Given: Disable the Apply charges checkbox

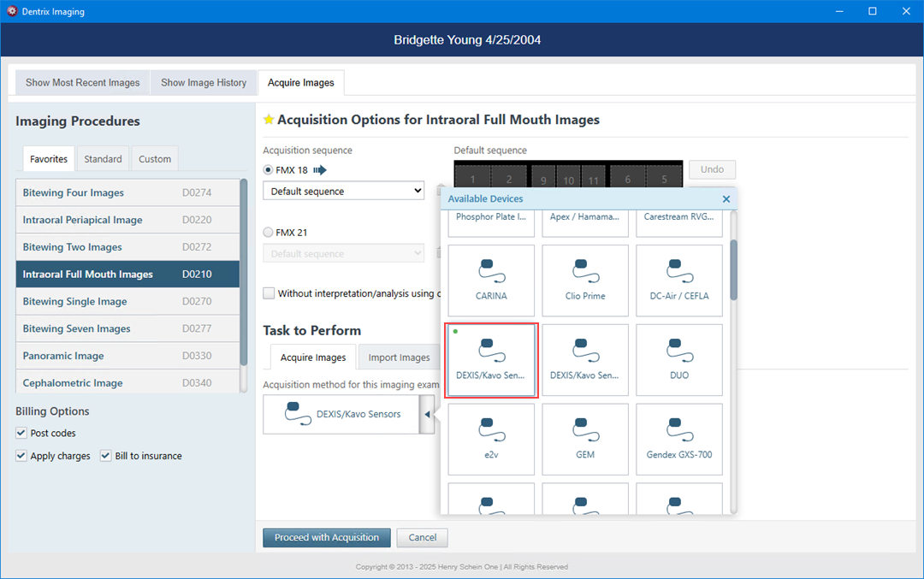Looking at the screenshot, I should tap(21, 456).
